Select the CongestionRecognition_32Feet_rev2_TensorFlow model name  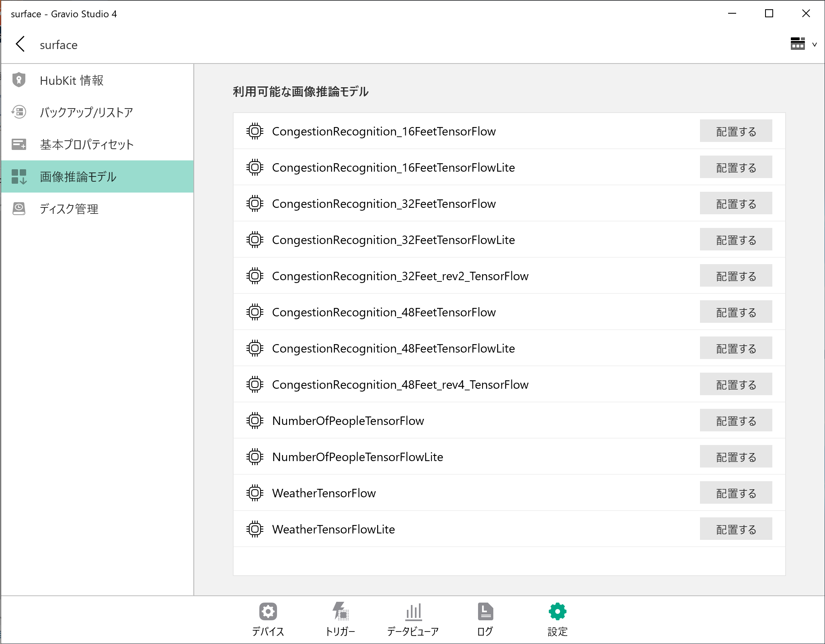400,276
